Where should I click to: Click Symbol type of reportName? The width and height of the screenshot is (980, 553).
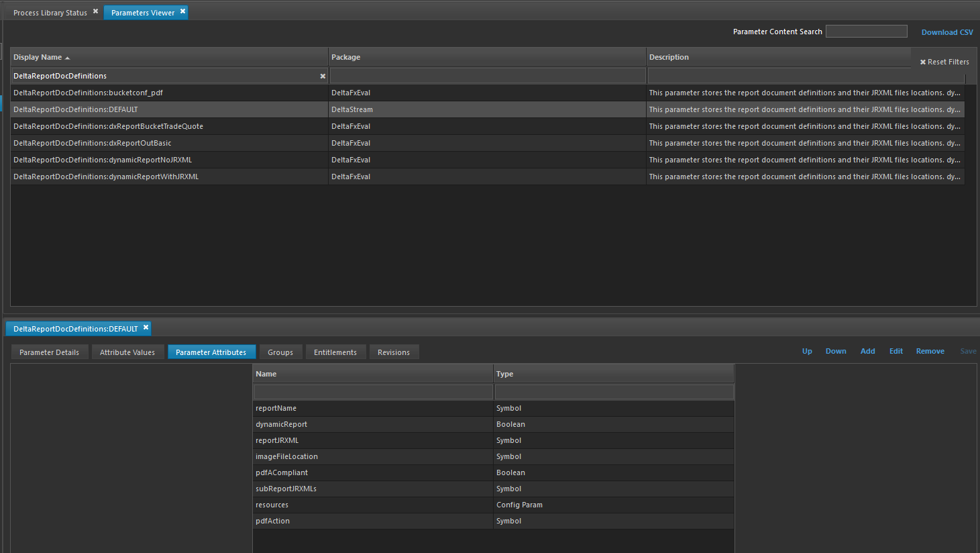tap(614, 408)
